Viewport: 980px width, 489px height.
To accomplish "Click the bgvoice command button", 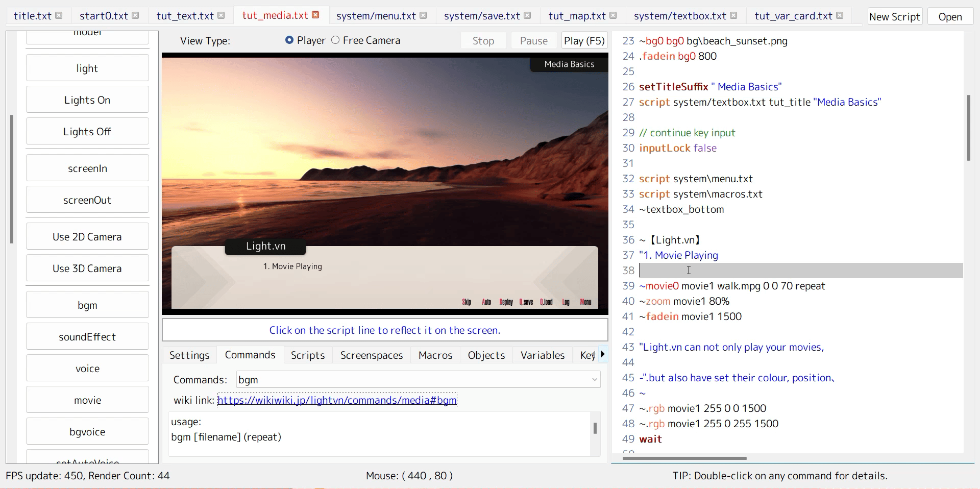I will pyautogui.click(x=87, y=431).
